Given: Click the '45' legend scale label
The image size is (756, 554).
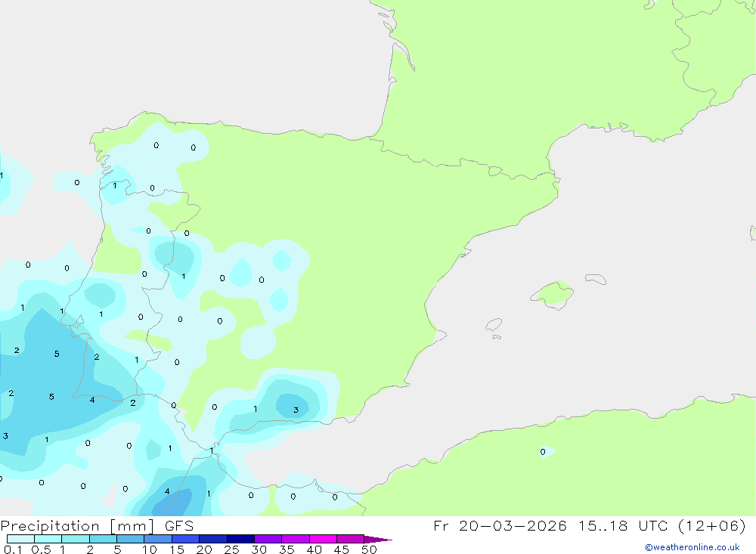Looking at the screenshot, I should pyautogui.click(x=342, y=549).
